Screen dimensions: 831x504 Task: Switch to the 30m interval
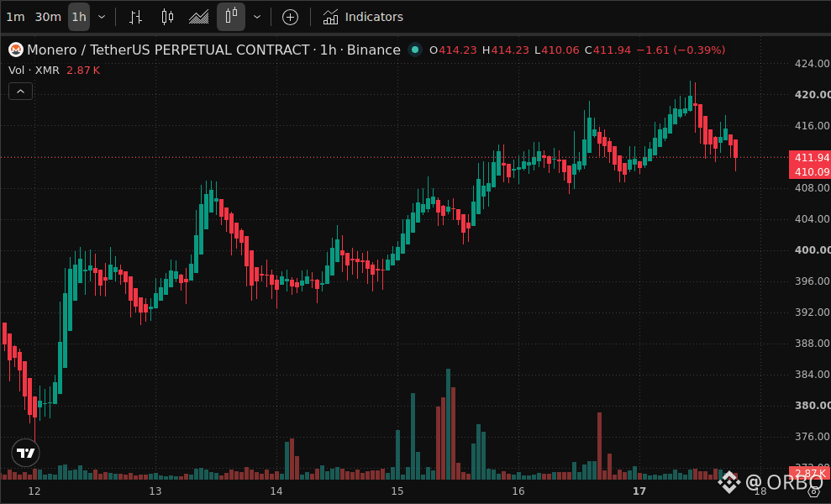48,17
